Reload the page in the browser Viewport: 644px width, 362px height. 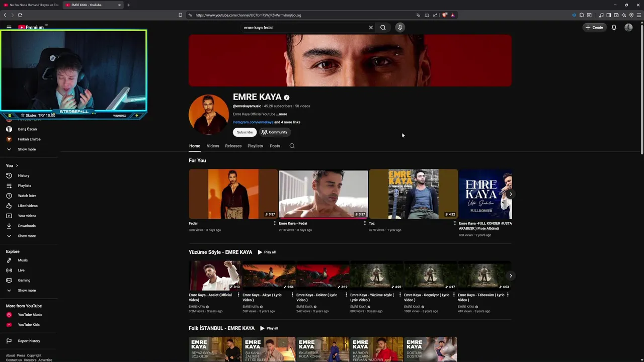pyautogui.click(x=20, y=15)
